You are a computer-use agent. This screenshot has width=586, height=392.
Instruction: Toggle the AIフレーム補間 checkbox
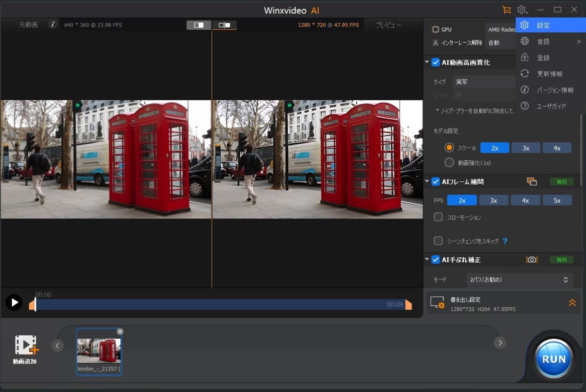(435, 181)
